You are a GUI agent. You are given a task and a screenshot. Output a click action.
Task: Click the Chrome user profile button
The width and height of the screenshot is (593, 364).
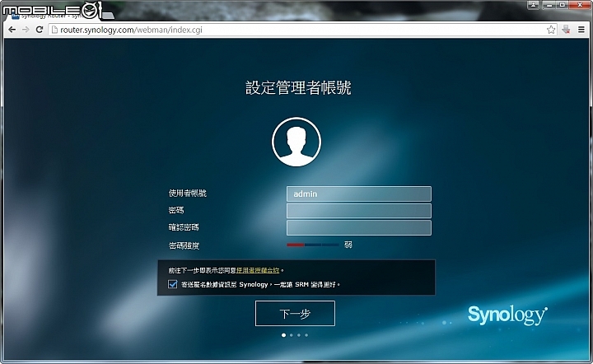point(533,5)
